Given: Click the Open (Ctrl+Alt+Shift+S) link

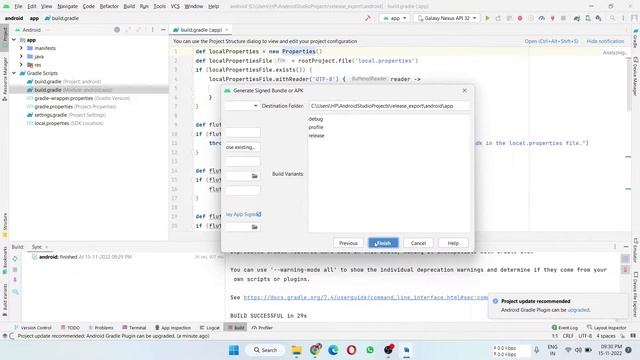Looking at the screenshot, I should (x=551, y=41).
